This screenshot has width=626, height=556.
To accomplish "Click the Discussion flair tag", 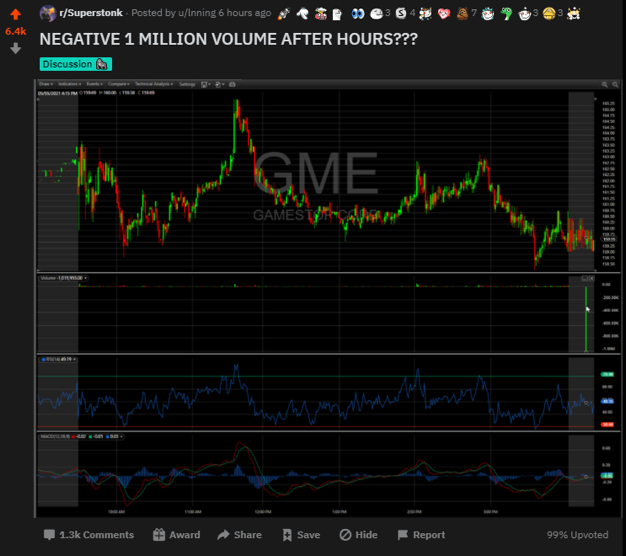I will tap(75, 64).
